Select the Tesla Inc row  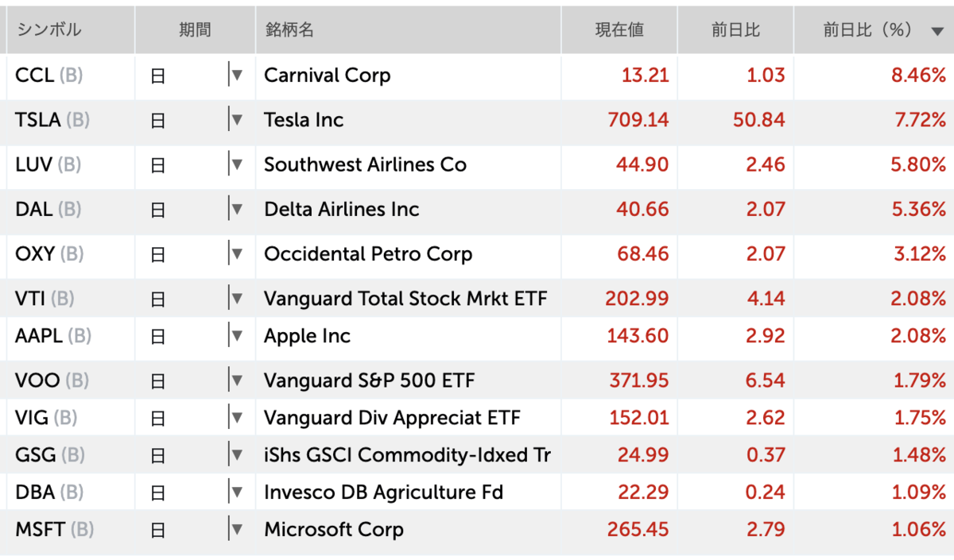477,120
